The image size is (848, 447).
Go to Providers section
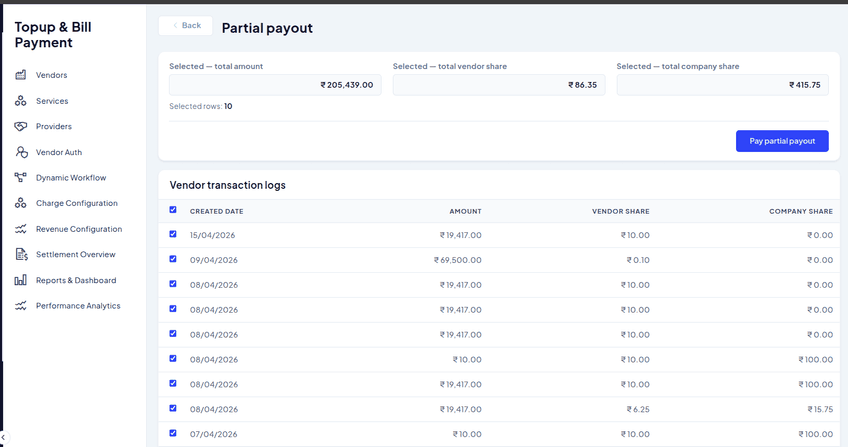[54, 126]
